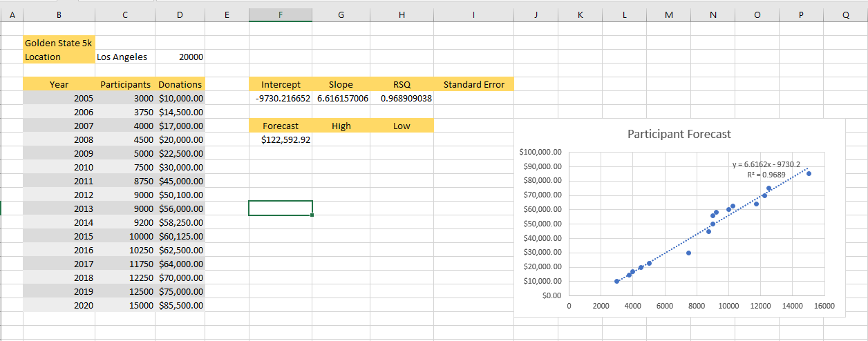Select column I header

pos(474,14)
